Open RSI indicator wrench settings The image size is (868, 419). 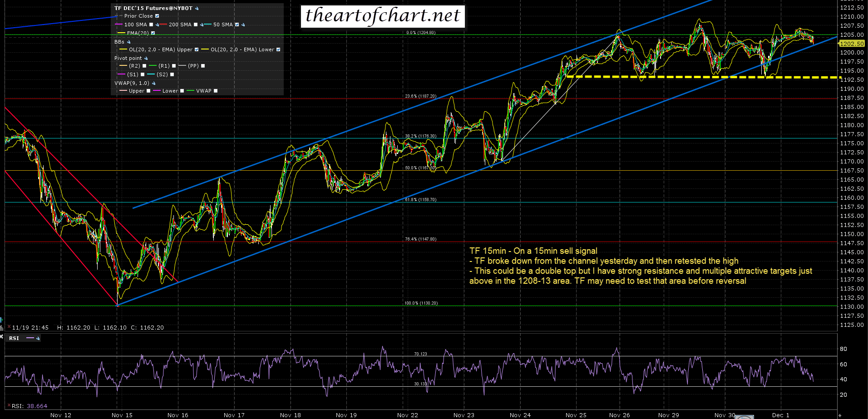point(38,338)
